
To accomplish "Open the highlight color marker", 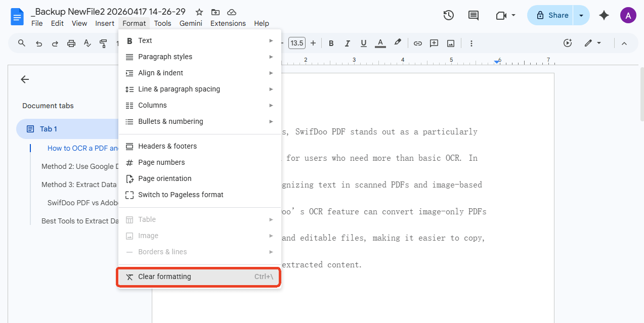I will 398,43.
